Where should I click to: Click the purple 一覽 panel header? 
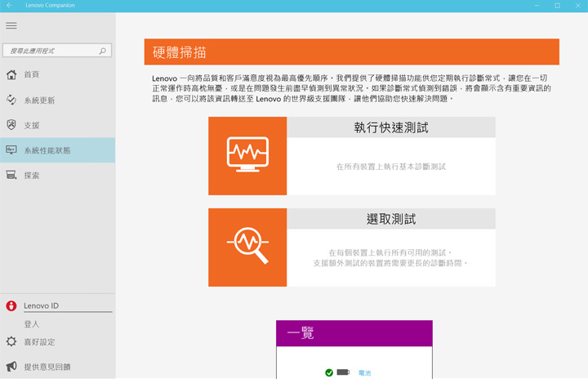point(354,333)
